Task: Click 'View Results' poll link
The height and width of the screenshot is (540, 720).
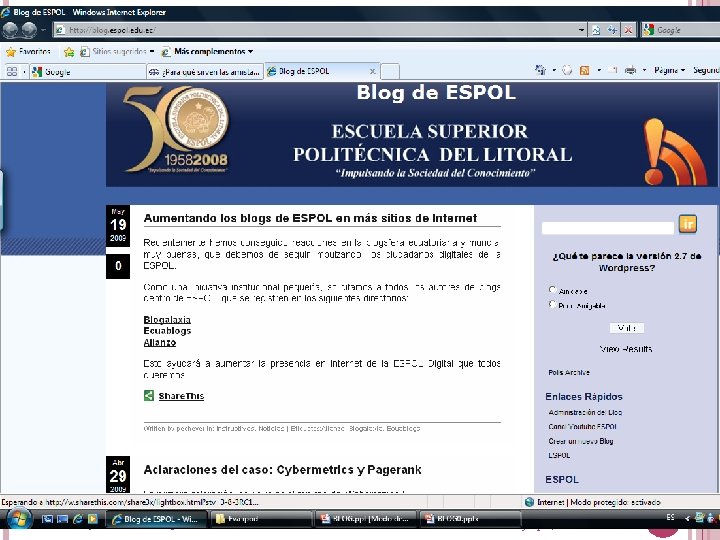Action: [626, 349]
